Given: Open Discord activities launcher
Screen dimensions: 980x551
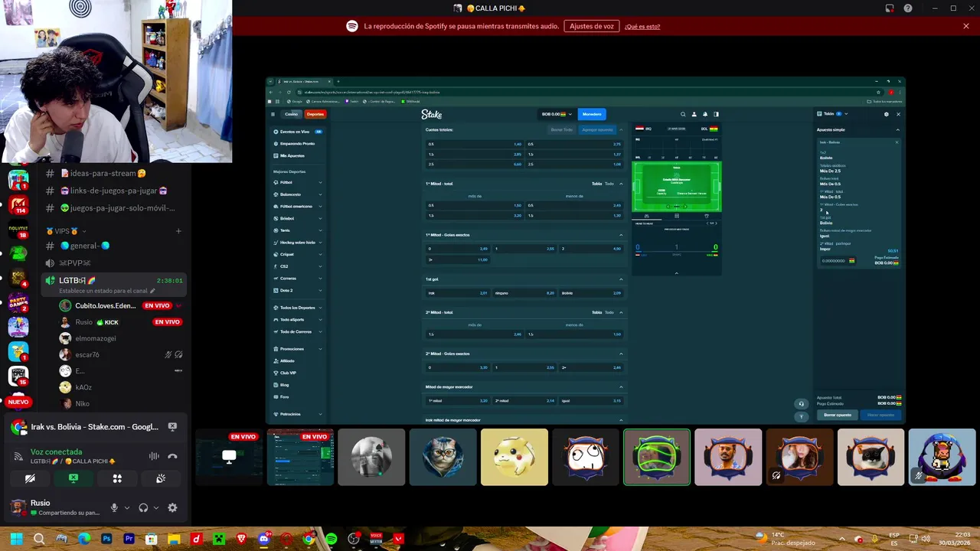Looking at the screenshot, I should tap(117, 478).
